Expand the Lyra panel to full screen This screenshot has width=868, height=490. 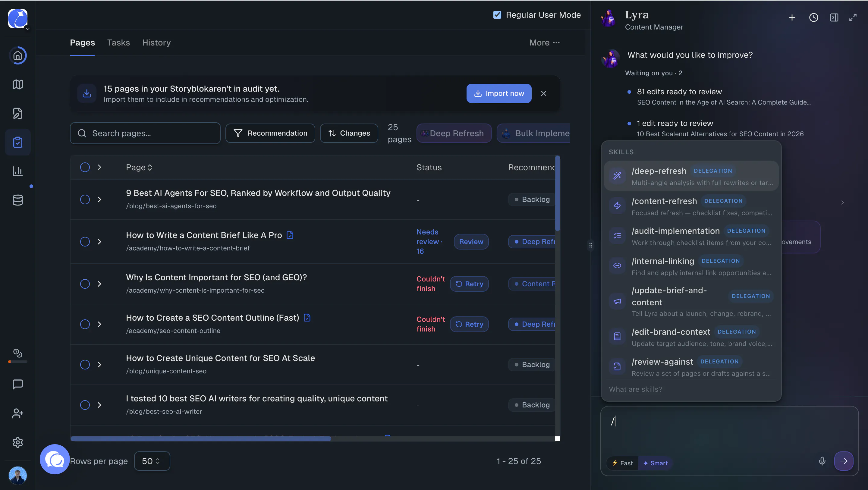point(853,17)
